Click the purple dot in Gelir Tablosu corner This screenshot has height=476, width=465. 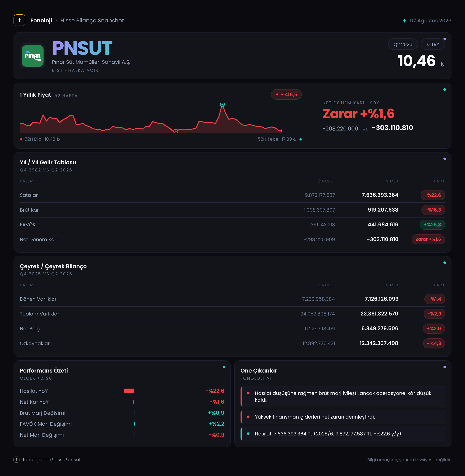click(x=444, y=159)
